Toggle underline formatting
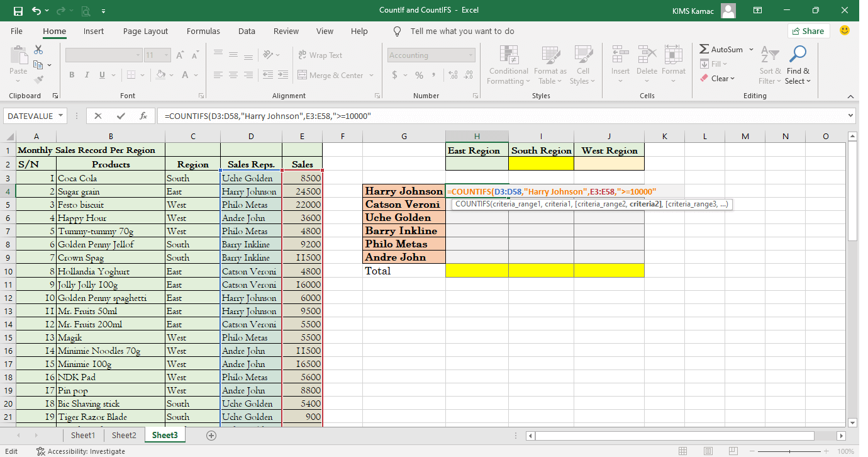This screenshot has width=868, height=457. pyautogui.click(x=101, y=75)
